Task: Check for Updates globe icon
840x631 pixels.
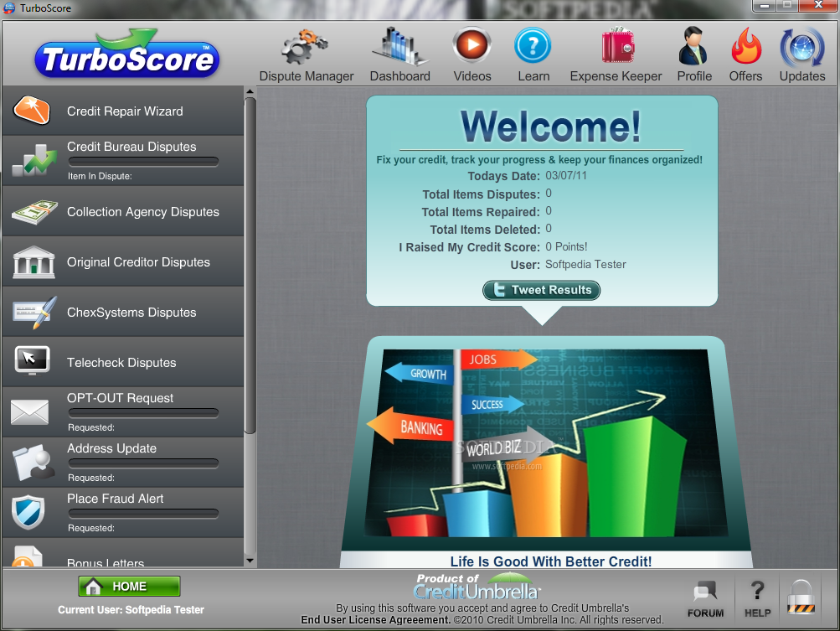Action: point(802,47)
